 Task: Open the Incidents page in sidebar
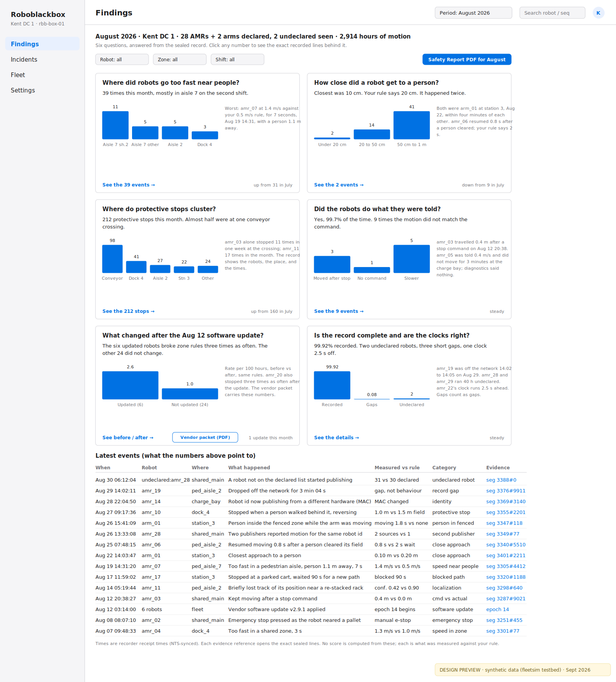(x=24, y=59)
